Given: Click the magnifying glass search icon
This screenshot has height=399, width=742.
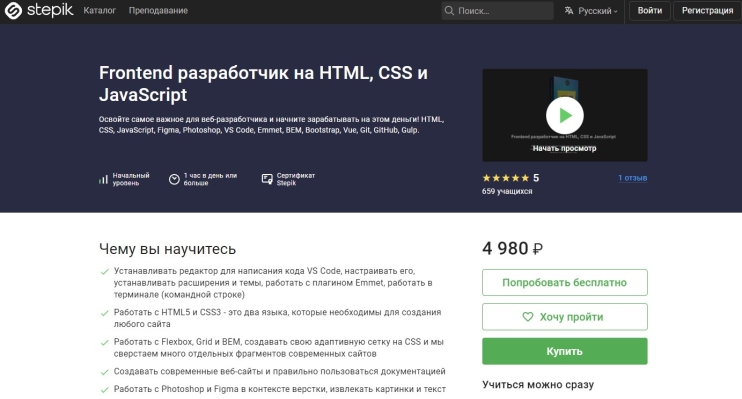Looking at the screenshot, I should [449, 10].
